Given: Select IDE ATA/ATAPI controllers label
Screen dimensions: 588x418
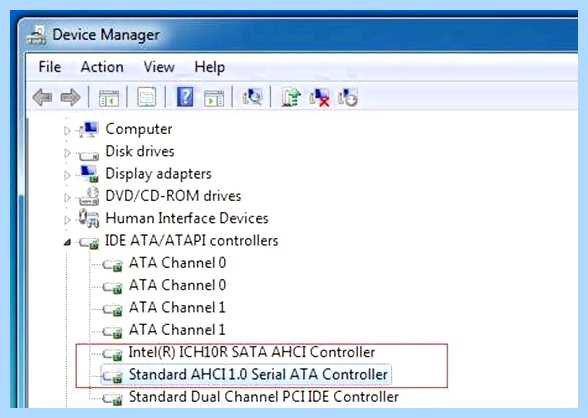Looking at the screenshot, I should (191, 241).
